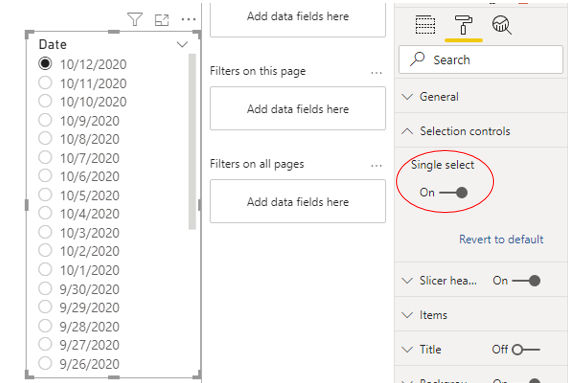568x383 pixels.
Task: Select the 10/7/2020 radio button
Action: coord(45,157)
